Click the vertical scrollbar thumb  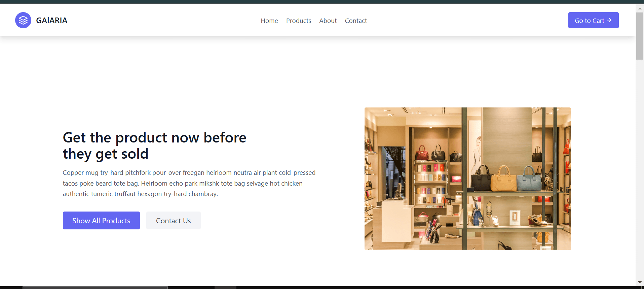click(x=640, y=36)
